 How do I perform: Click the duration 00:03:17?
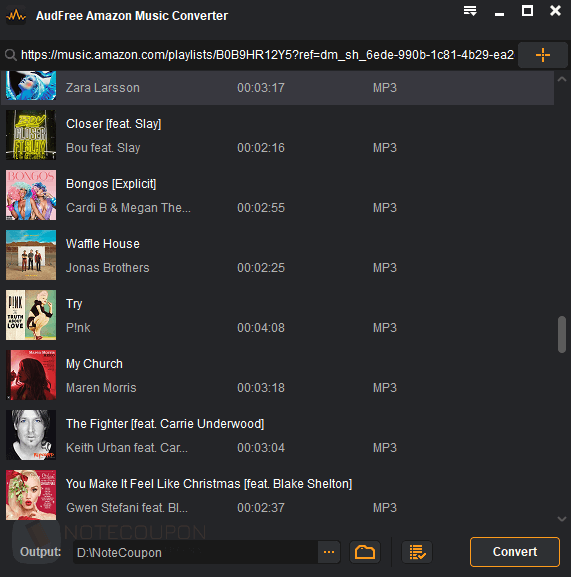pyautogui.click(x=261, y=88)
